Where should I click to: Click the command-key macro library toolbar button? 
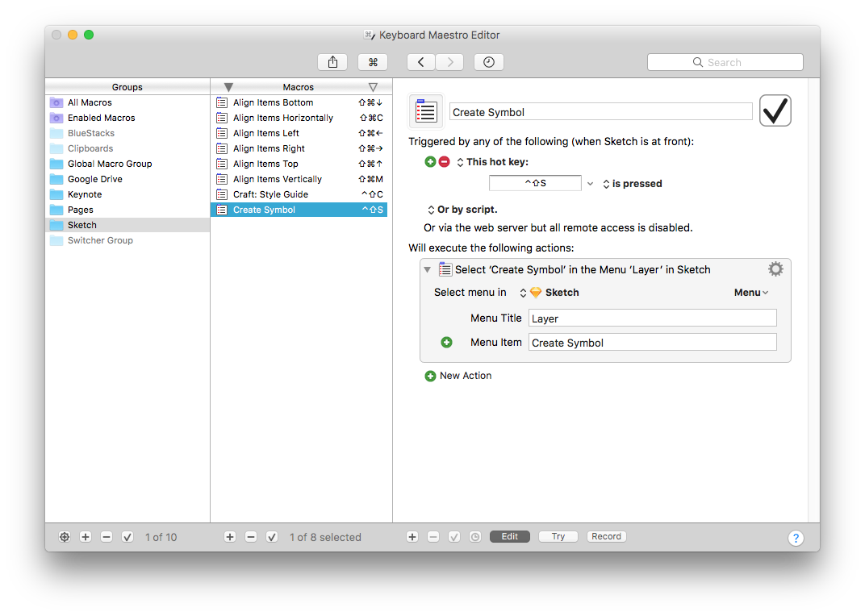[373, 62]
